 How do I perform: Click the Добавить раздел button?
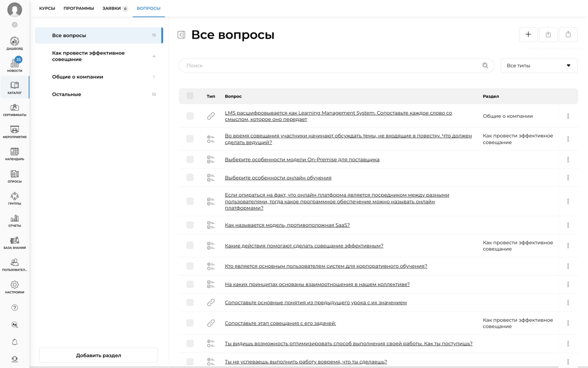[x=99, y=355]
